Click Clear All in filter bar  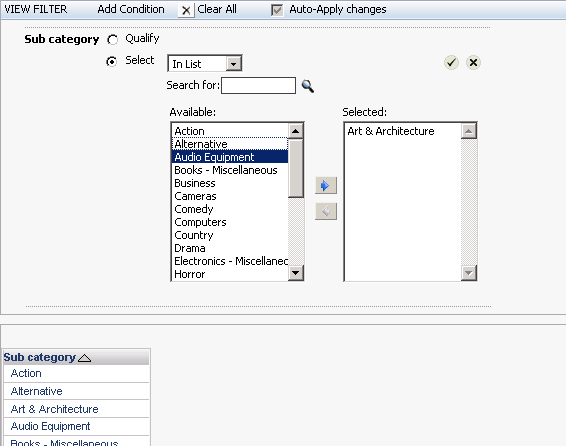[217, 9]
